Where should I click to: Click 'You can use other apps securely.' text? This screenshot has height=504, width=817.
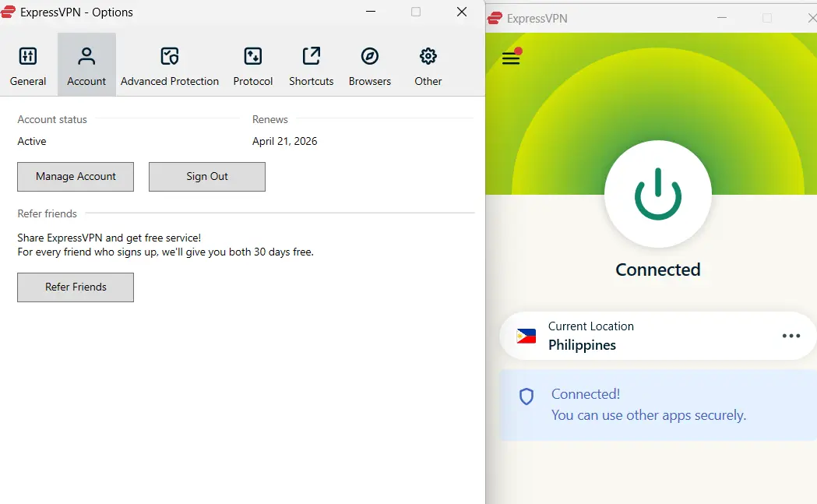[649, 415]
